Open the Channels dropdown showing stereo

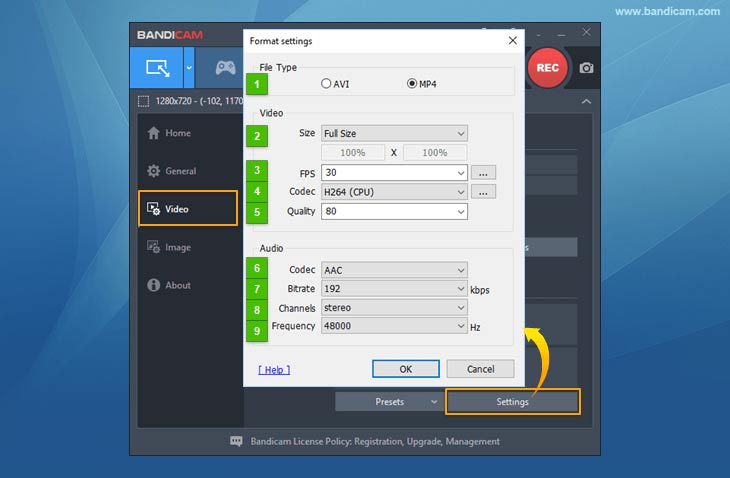tap(394, 308)
